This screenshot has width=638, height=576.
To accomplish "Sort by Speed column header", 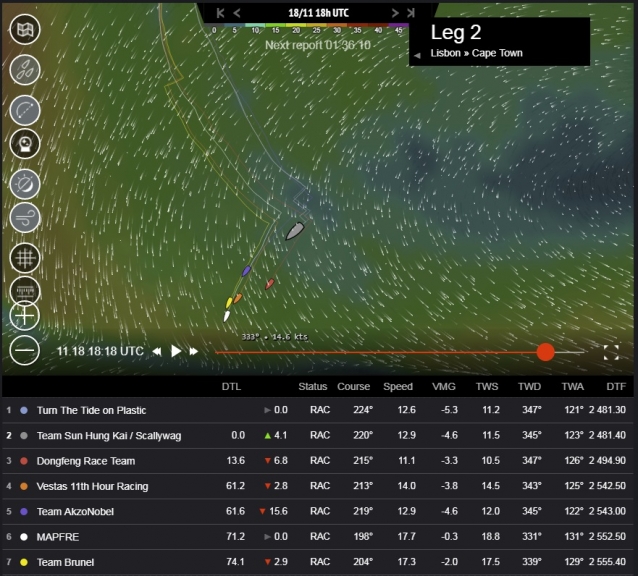I will click(x=398, y=386).
